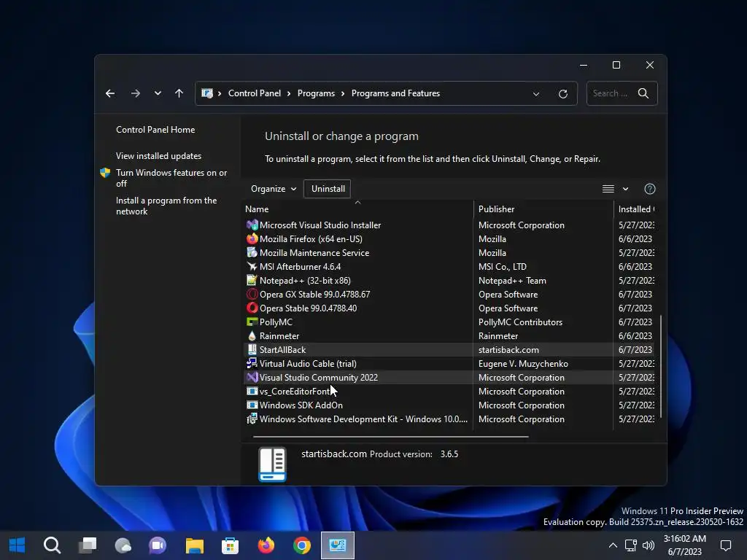Viewport: 747px width, 560px height.
Task: Click the StartAllBack list icon
Action: click(252, 349)
